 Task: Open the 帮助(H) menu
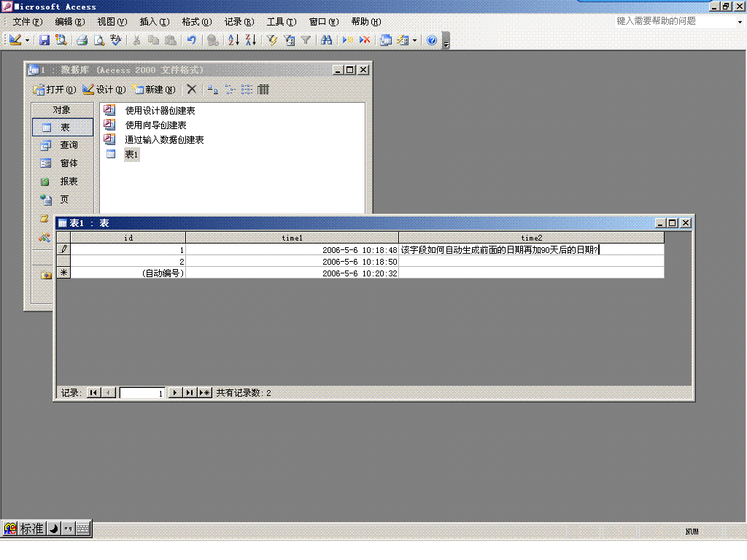click(366, 22)
